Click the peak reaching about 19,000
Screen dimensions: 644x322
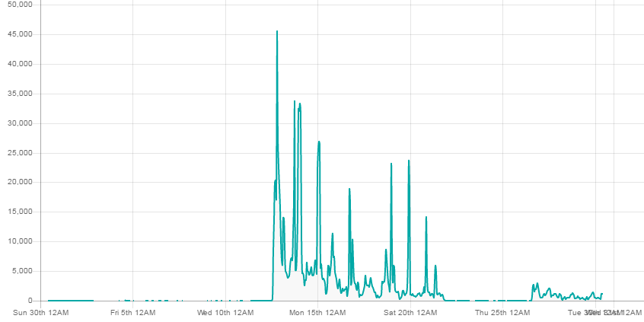point(349,190)
